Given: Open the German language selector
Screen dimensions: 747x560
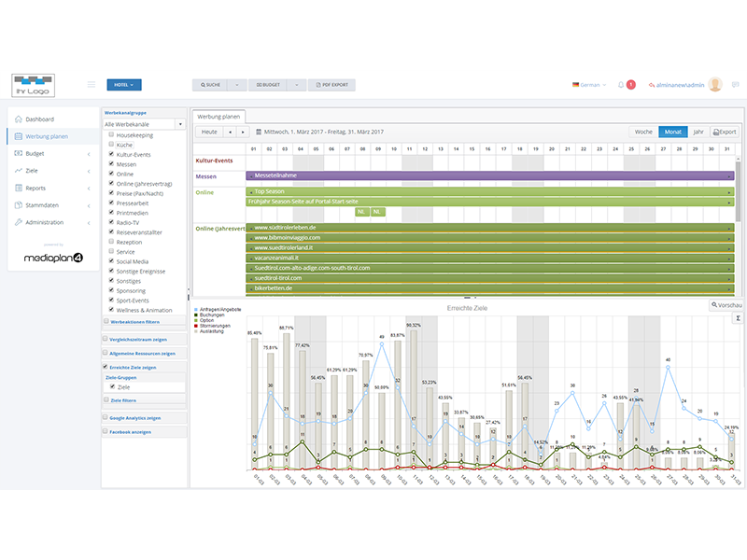Looking at the screenshot, I should pyautogui.click(x=588, y=85).
